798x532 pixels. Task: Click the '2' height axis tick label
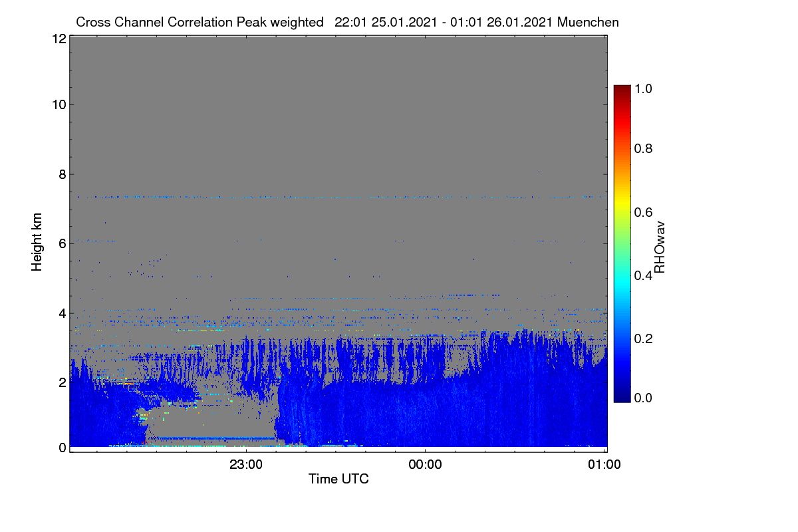pyautogui.click(x=62, y=382)
